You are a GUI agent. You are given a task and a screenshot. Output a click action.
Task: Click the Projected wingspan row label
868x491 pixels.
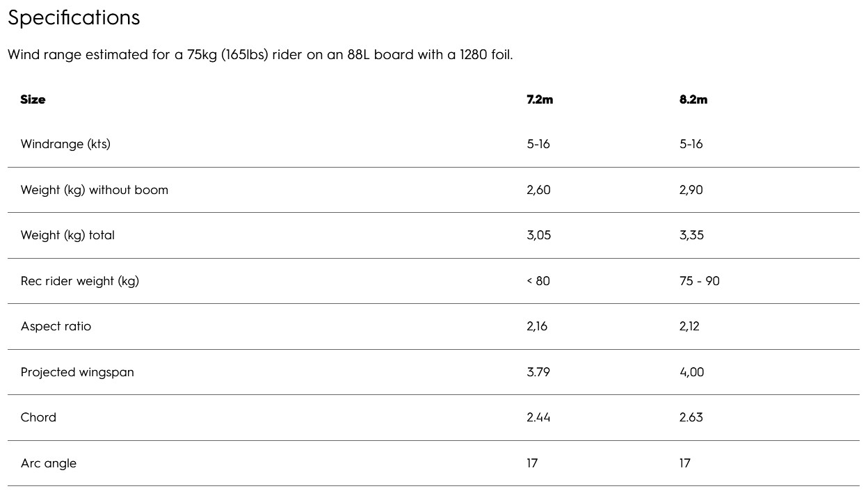[x=77, y=372]
